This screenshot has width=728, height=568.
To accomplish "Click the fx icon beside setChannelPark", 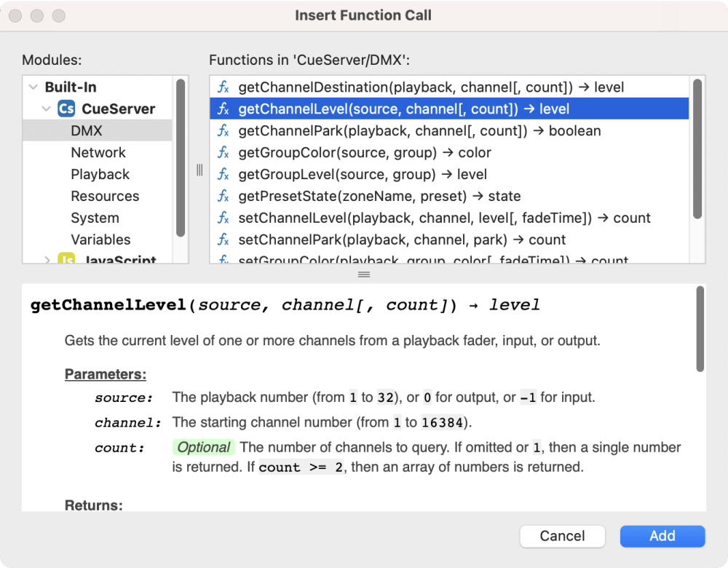I will tap(223, 240).
